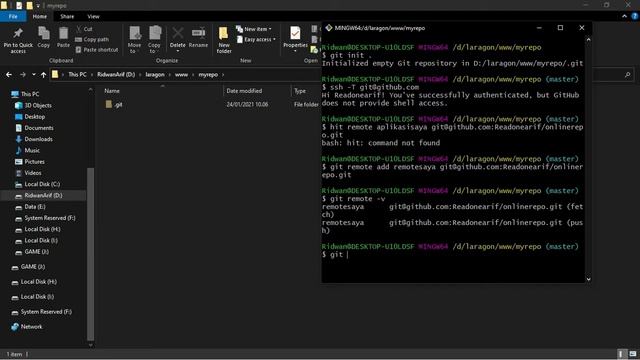Click the Explorer Help question icon
640x360 pixels.
[x=635, y=16]
